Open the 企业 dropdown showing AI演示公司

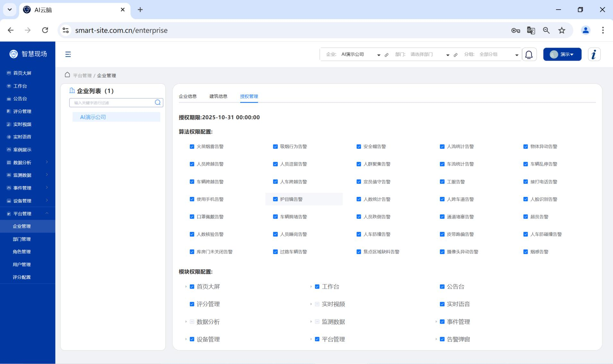(x=360, y=55)
